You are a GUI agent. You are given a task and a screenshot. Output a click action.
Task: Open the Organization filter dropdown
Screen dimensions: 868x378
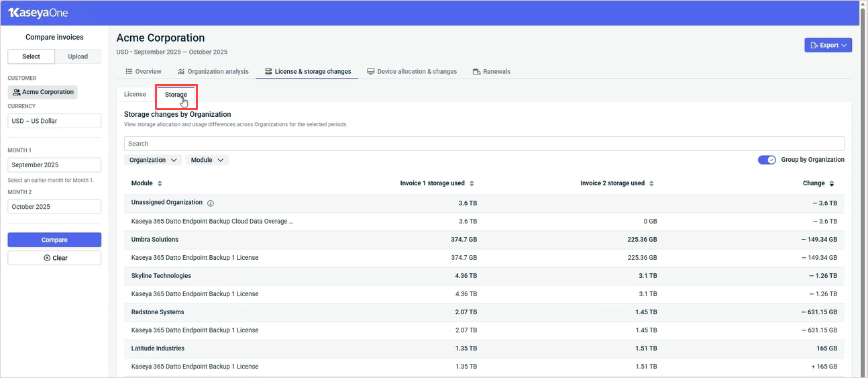[153, 160]
